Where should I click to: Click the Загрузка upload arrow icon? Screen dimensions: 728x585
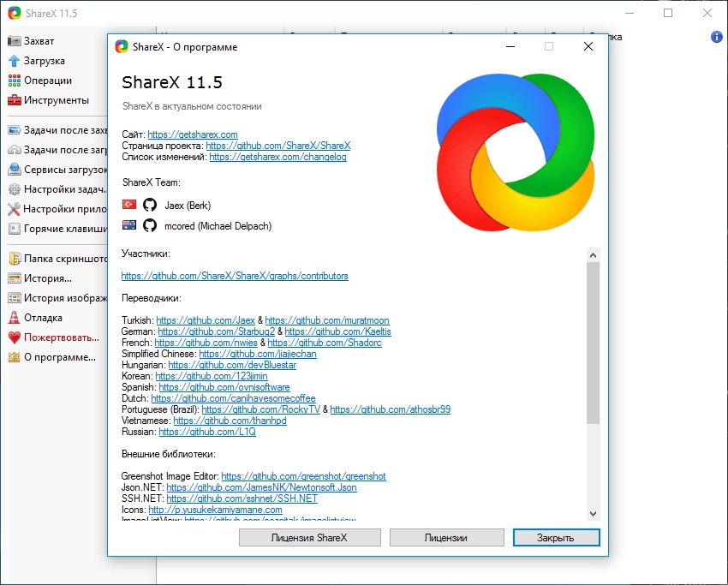[x=15, y=61]
